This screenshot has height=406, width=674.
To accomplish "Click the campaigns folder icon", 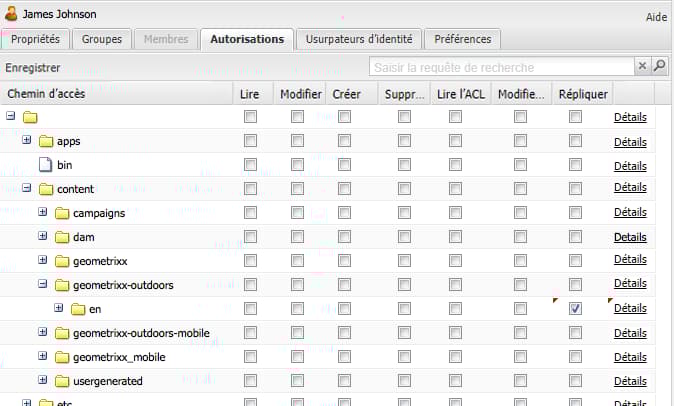I will point(62,213).
